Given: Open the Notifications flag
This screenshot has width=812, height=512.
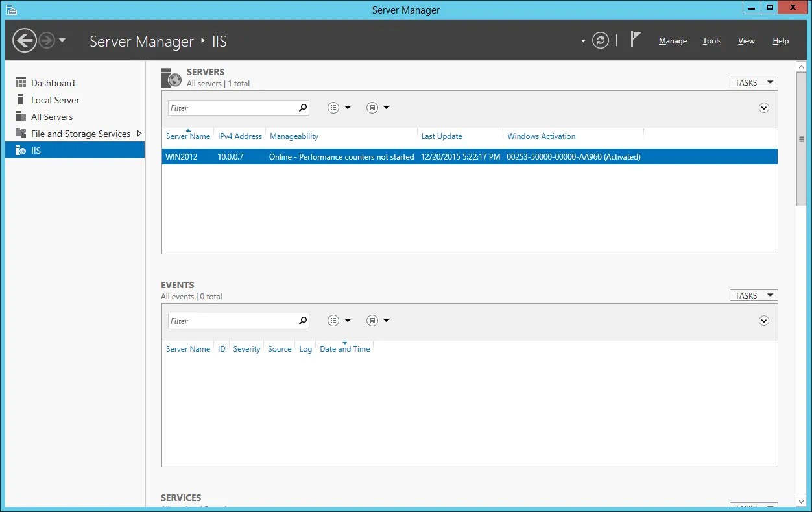Looking at the screenshot, I should click(636, 40).
